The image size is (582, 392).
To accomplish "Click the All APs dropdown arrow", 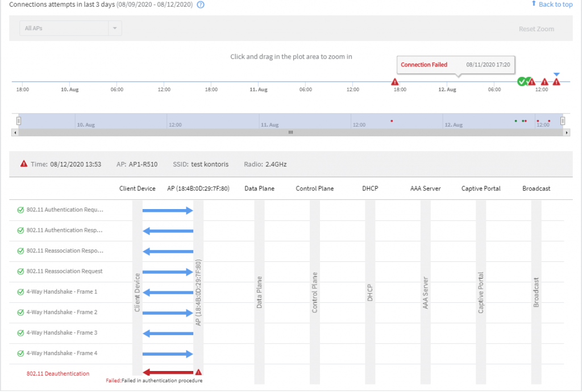I will (114, 28).
